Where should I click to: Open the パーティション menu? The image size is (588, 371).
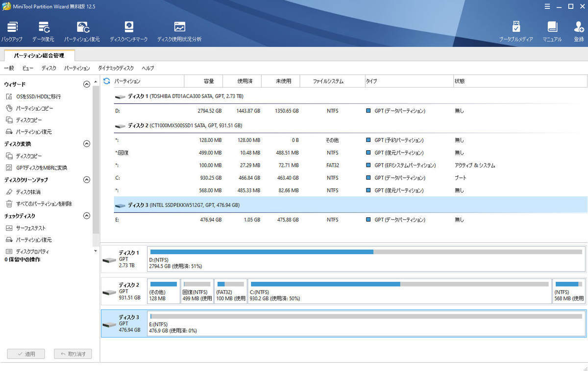tap(77, 68)
